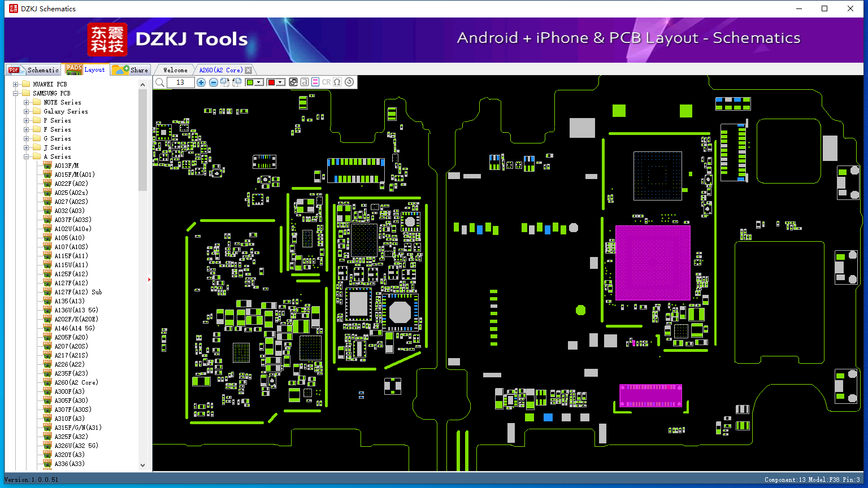Open the A013F/M layout file
This screenshot has height=488, width=868.
coord(67,165)
